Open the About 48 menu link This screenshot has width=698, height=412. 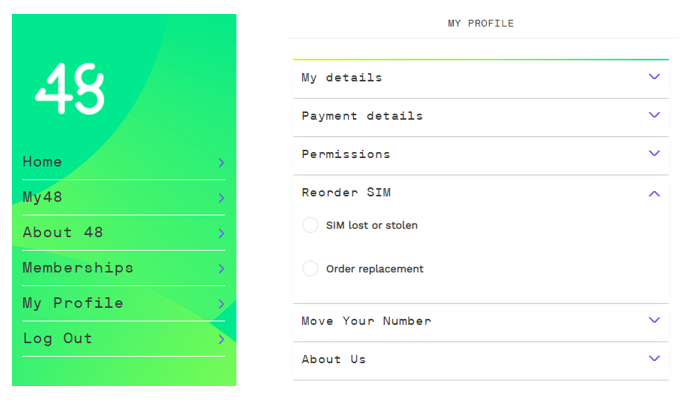63,233
